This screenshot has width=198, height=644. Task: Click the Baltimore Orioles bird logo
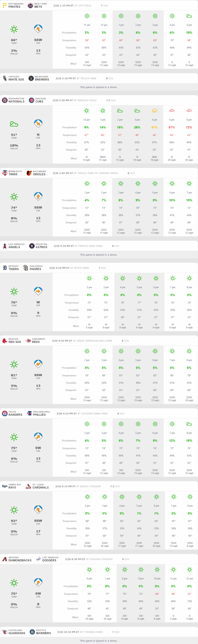(x=29, y=173)
